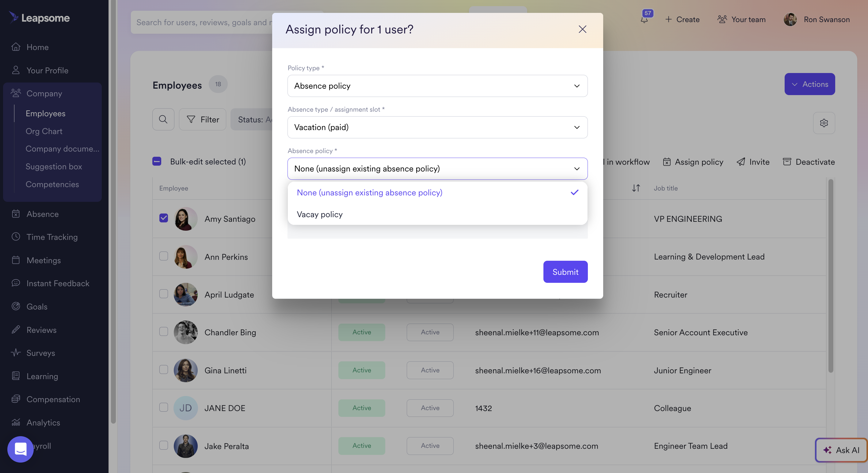The image size is (868, 473).
Task: Uncheck Amy Santiago's row checkbox
Action: tap(163, 218)
